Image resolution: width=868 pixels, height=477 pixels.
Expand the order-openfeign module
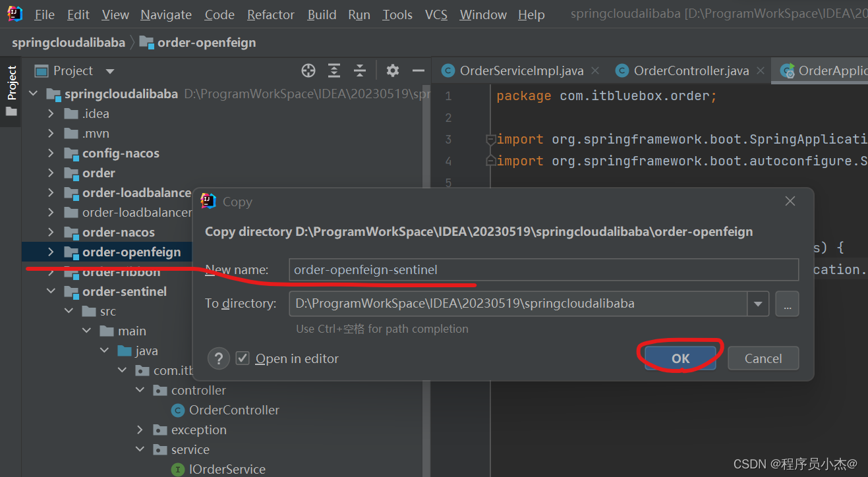(51, 252)
